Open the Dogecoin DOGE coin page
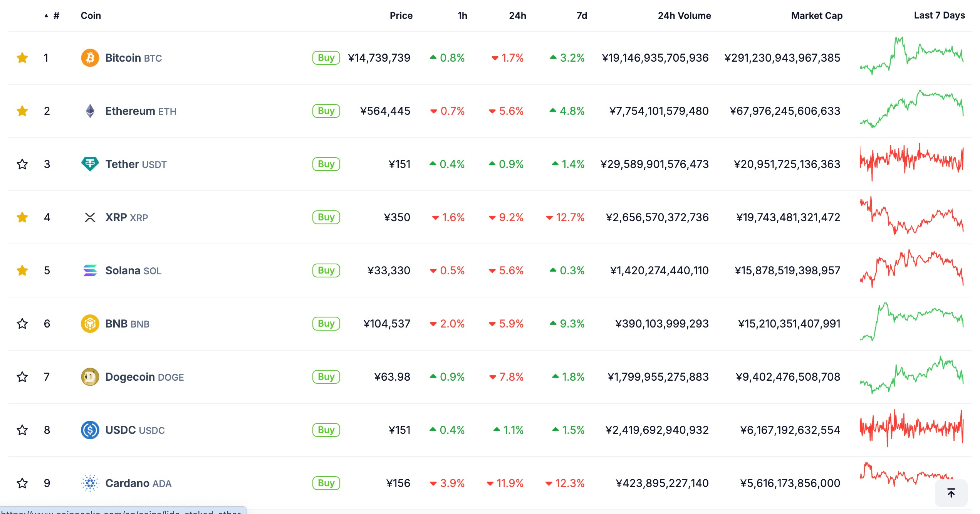The height and width of the screenshot is (514, 980). coord(144,377)
